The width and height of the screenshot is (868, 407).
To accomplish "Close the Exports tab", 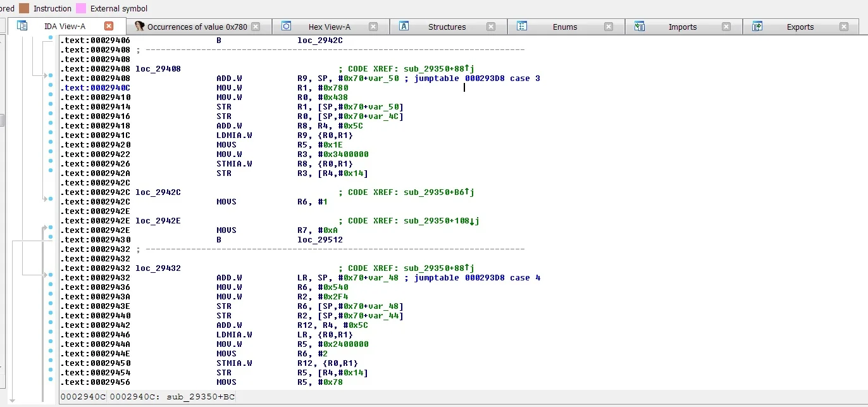I will click(844, 27).
